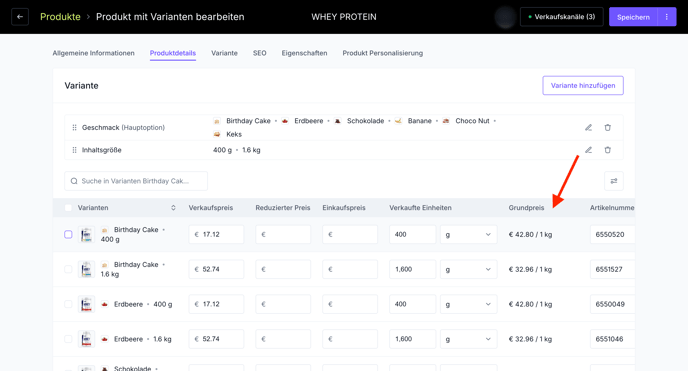Viewport: 688px width, 371px height.
Task: Delete the Inhaltsgröße option via trash icon
Action: click(608, 150)
